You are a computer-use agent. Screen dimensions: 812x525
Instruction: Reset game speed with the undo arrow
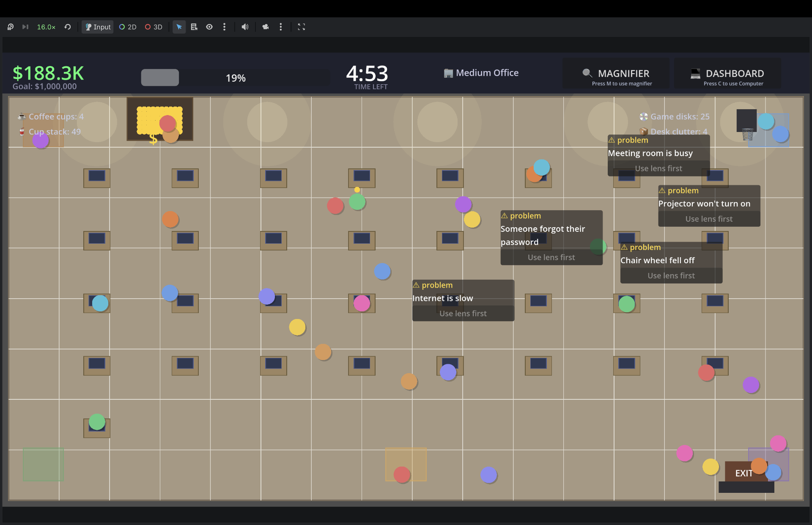(68, 27)
